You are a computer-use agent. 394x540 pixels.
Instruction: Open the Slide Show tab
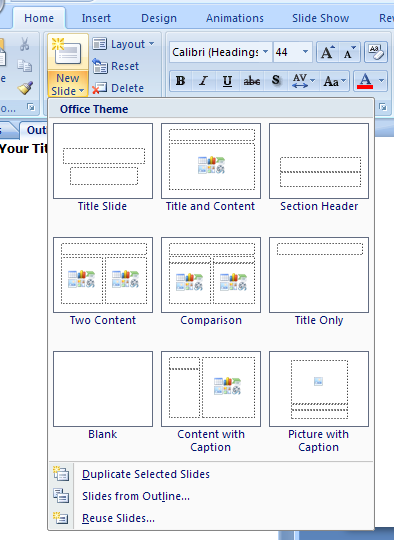point(321,18)
